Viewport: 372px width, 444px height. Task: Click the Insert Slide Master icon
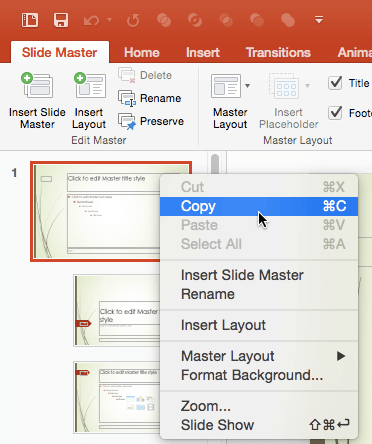pos(37,85)
